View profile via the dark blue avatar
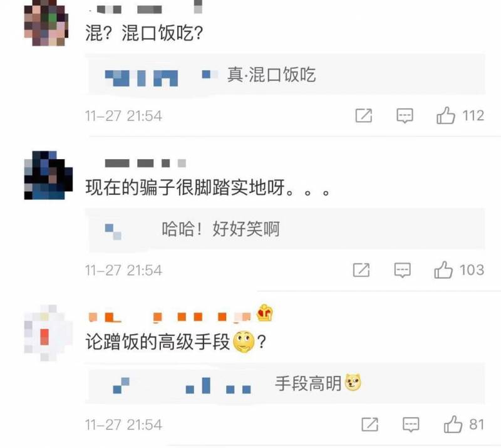Image resolution: width=501 pixels, height=448 pixels. (48, 175)
